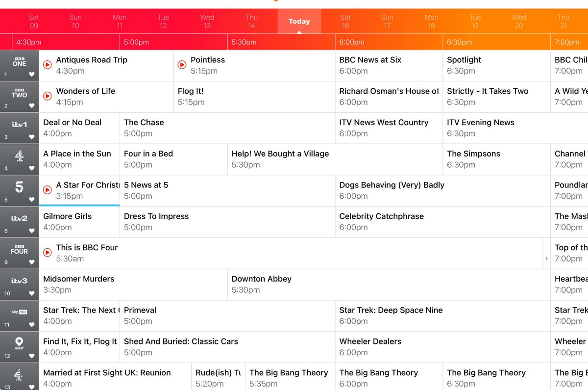Screen dimensions: 588x390
Task: Click the play icon beside Pointless
Action: point(182,65)
